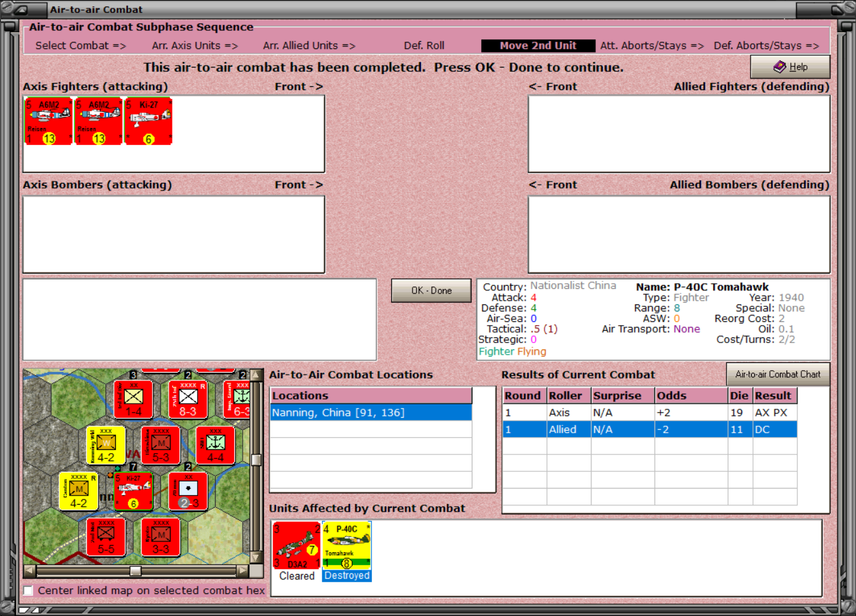The width and height of the screenshot is (856, 616).
Task: Click the map's vertical scrollbar thumb
Action: click(256, 460)
